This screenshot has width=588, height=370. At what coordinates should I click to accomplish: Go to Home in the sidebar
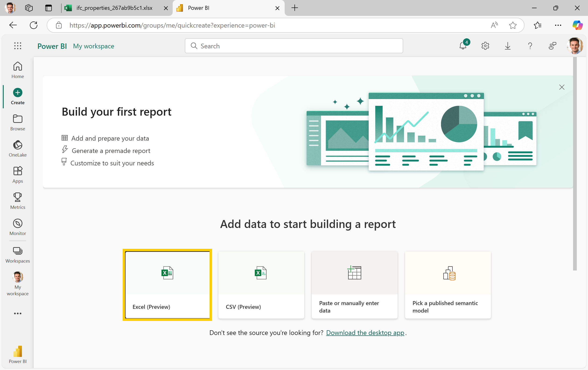point(17,70)
